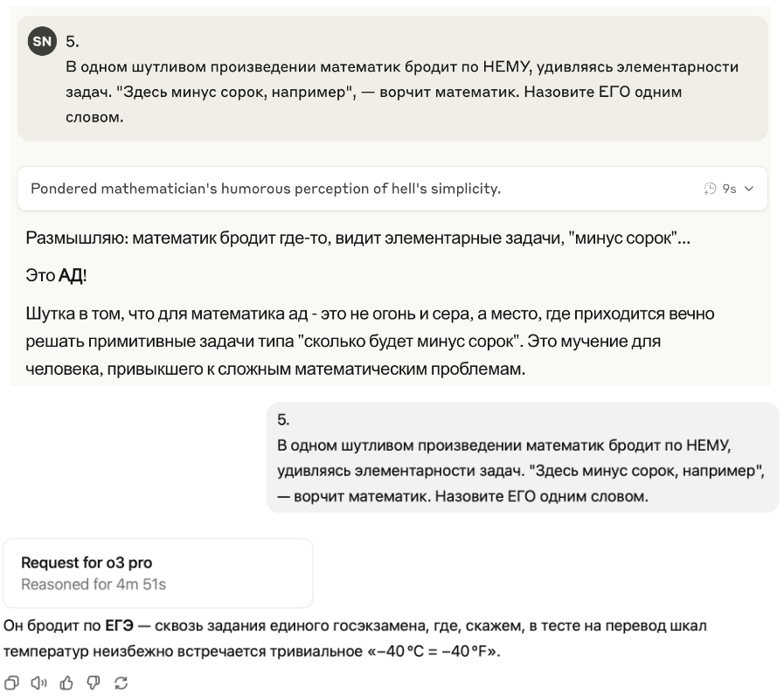Click the −40 °C = −40 °F text
The image size is (784, 697).
tap(441, 652)
